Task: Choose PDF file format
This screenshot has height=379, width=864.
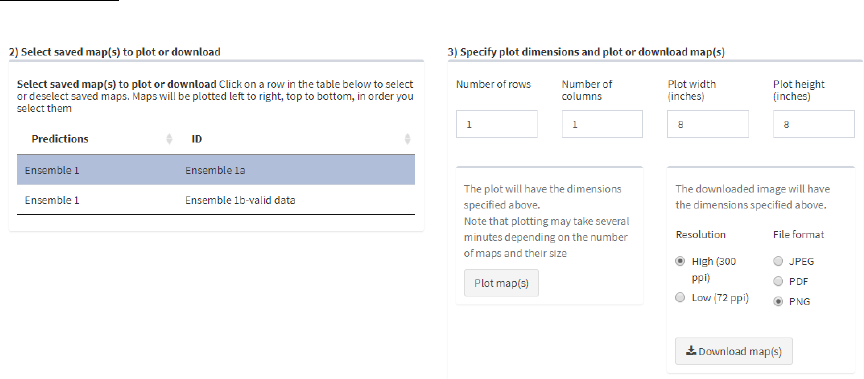Action: coord(777,281)
